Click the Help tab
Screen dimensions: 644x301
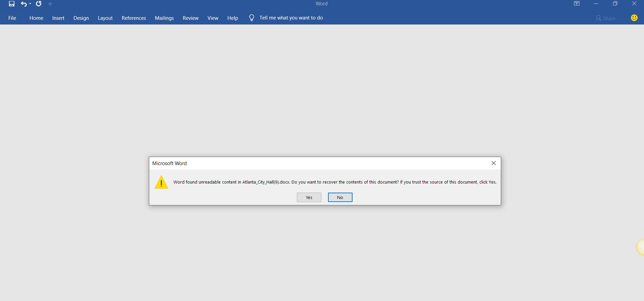233,18
